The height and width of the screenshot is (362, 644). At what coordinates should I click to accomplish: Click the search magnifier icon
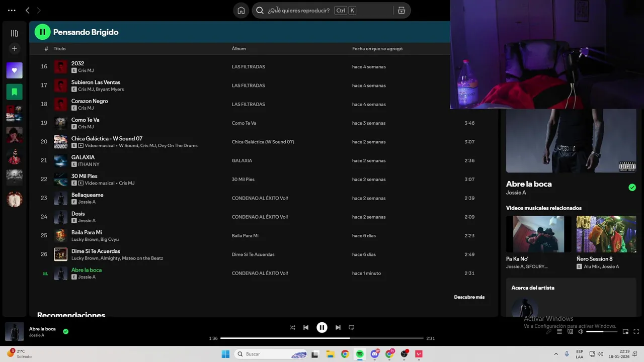pyautogui.click(x=260, y=11)
